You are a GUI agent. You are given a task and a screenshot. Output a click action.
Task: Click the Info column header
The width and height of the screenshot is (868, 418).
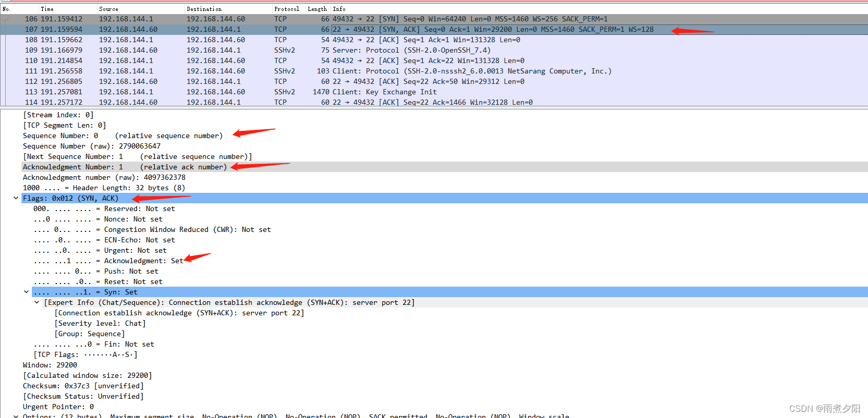point(600,9)
